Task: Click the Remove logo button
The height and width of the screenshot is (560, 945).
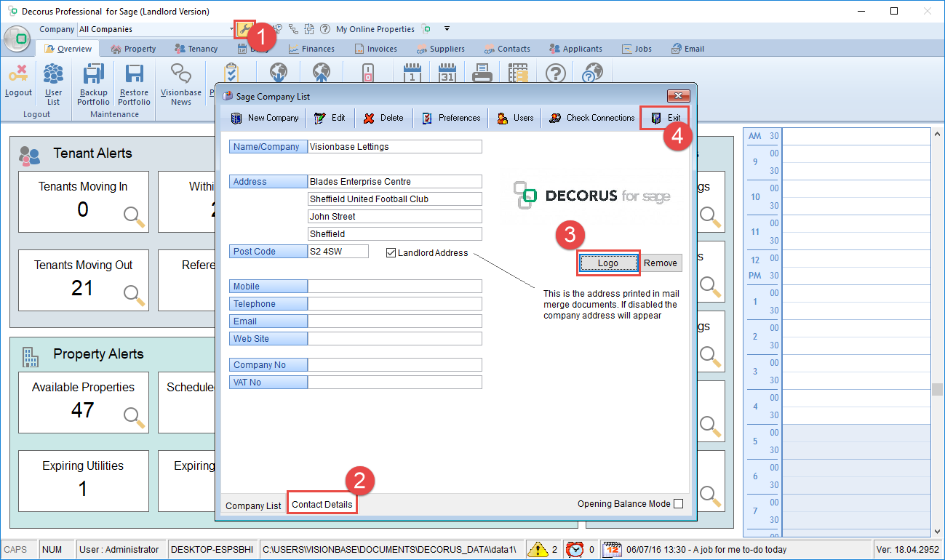Action: click(661, 263)
